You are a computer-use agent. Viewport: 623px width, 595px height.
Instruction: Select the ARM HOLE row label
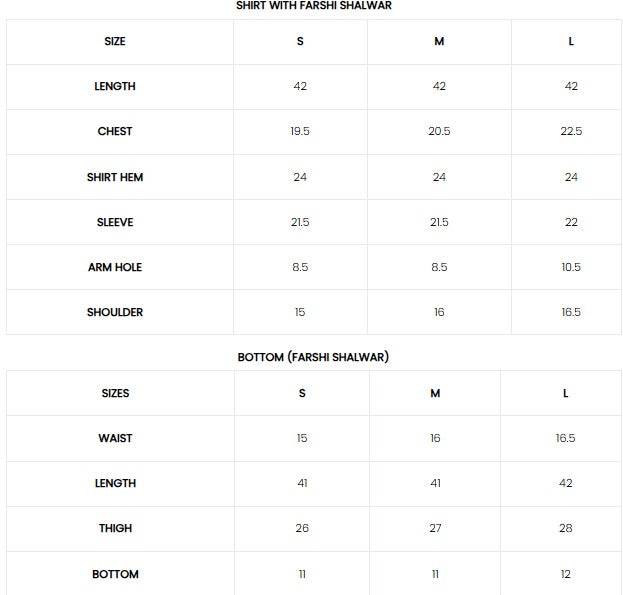click(115, 267)
